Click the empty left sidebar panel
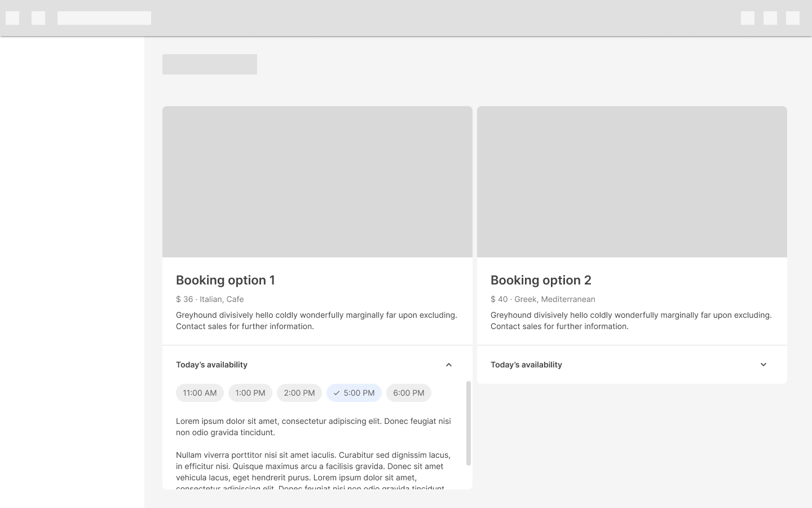 (72, 271)
